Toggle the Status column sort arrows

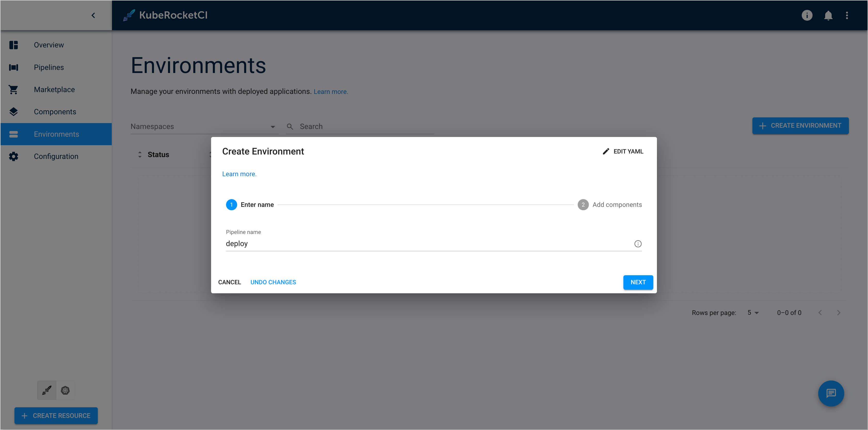[140, 155]
